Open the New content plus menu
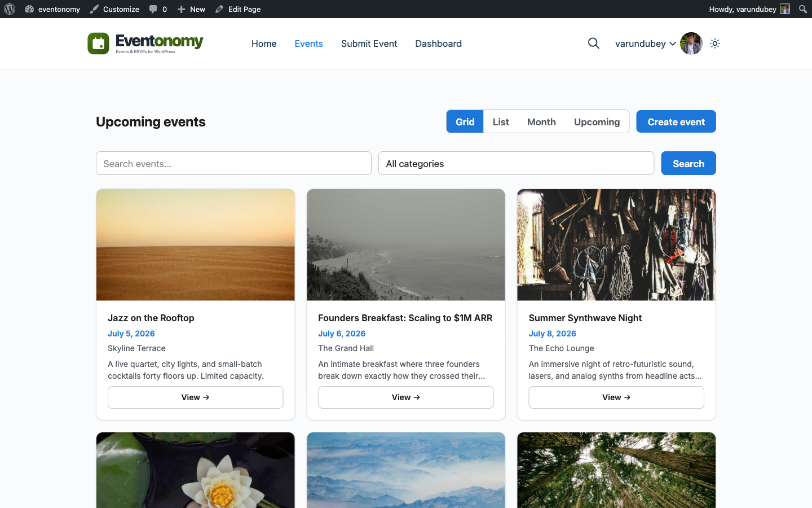The width and height of the screenshot is (812, 508). pos(191,9)
